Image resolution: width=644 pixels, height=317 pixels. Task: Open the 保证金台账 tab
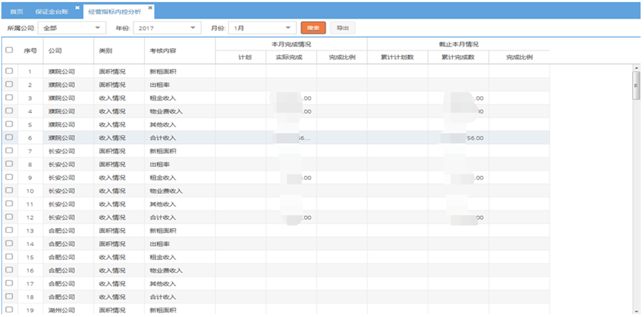(54, 11)
